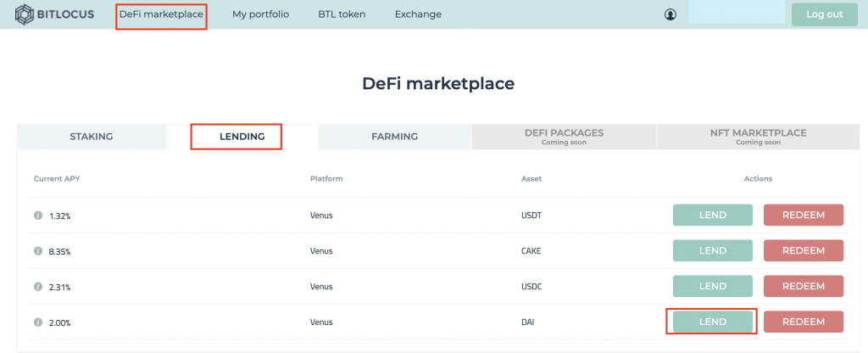Lend DAI on Venus

[x=712, y=322]
